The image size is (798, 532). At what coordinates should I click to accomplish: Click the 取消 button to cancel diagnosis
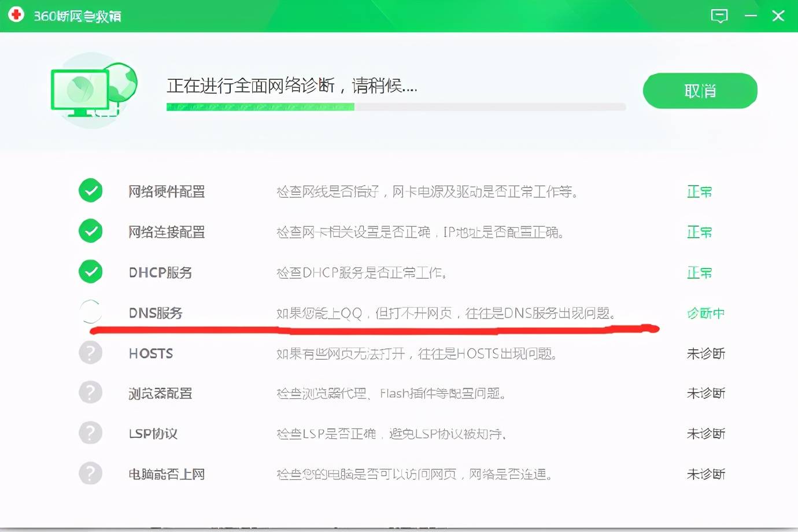click(700, 90)
